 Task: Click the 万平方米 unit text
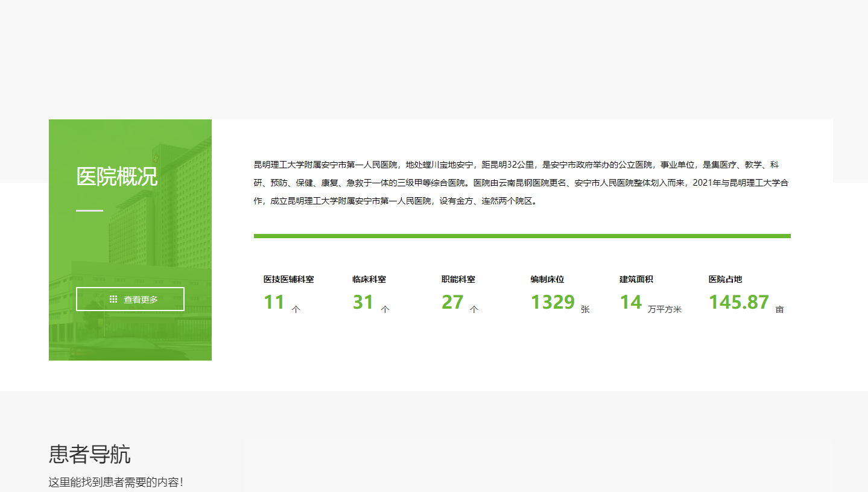click(665, 309)
